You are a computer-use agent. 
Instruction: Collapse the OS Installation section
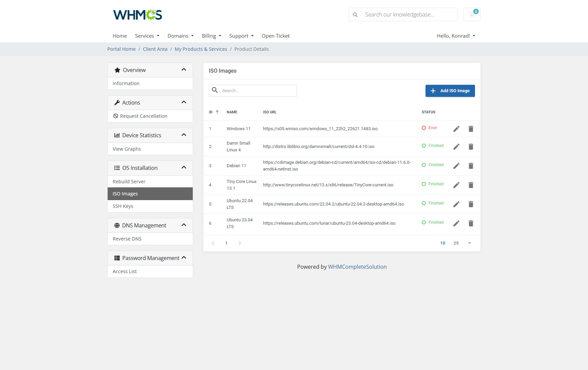tap(184, 168)
